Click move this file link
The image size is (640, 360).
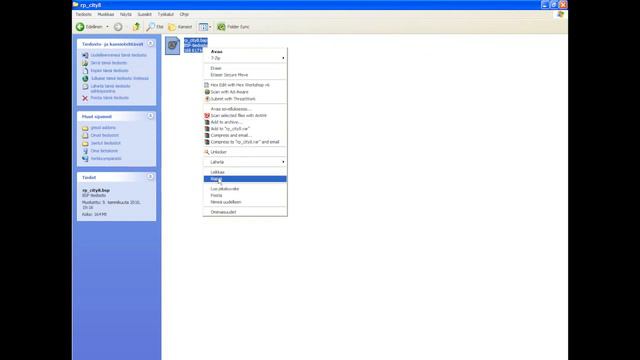(x=109, y=63)
